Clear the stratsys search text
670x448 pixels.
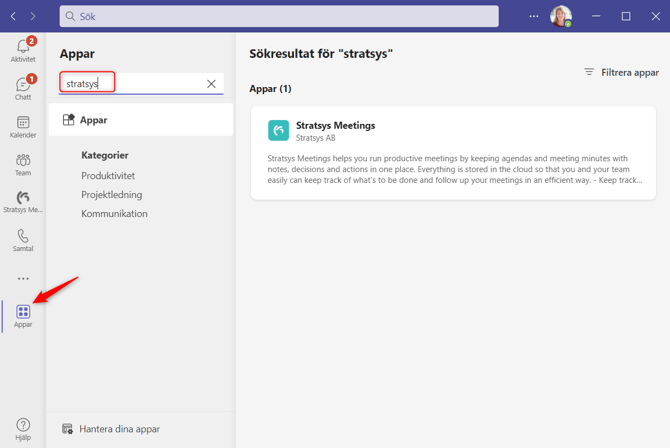pos(211,84)
